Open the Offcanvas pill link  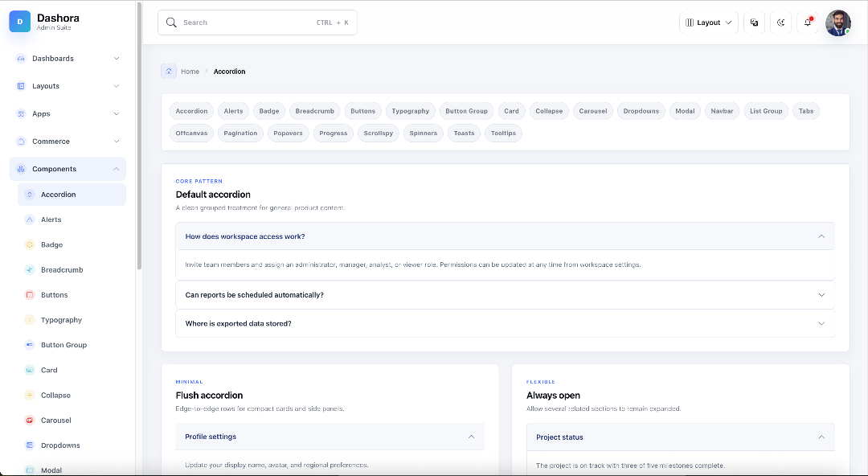pyautogui.click(x=191, y=133)
